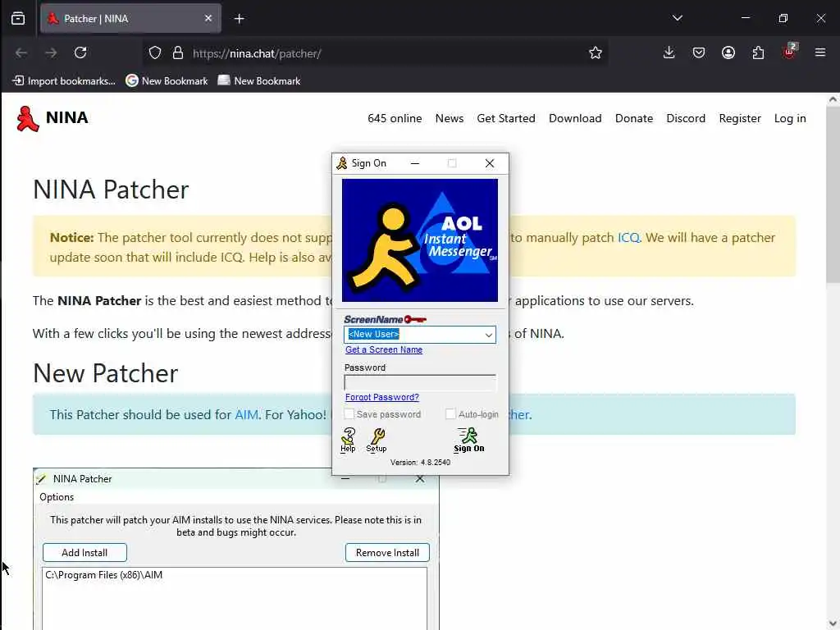Click the 645 online link
The height and width of the screenshot is (630, 840).
coord(395,118)
